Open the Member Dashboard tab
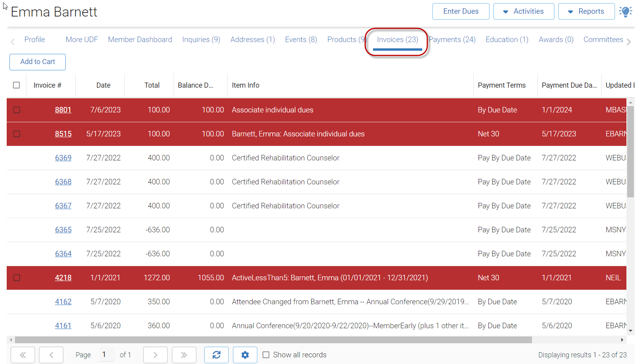Screen dimensions: 639x364 pyautogui.click(x=140, y=40)
